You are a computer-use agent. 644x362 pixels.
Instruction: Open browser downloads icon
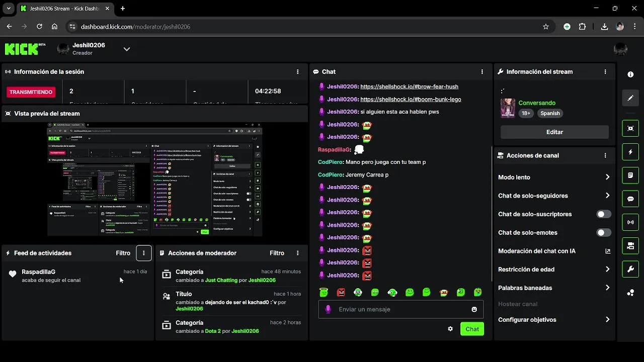click(604, 27)
